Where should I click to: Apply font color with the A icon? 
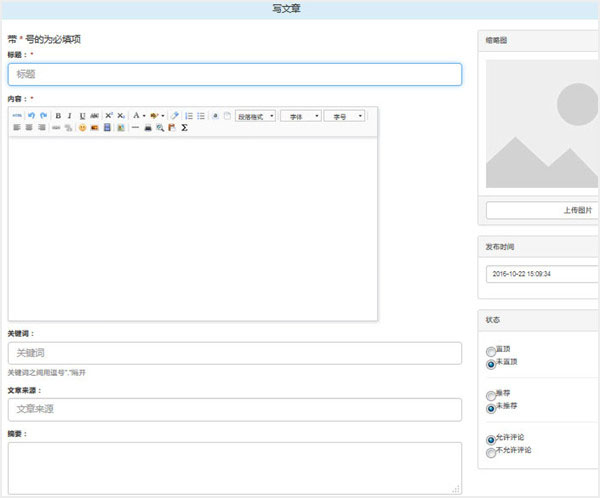pos(136,116)
